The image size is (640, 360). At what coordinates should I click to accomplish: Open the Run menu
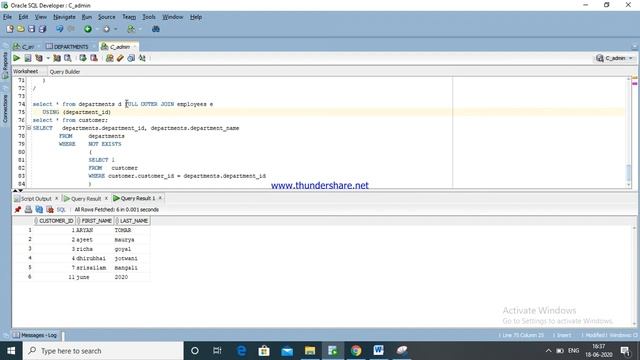[87, 17]
